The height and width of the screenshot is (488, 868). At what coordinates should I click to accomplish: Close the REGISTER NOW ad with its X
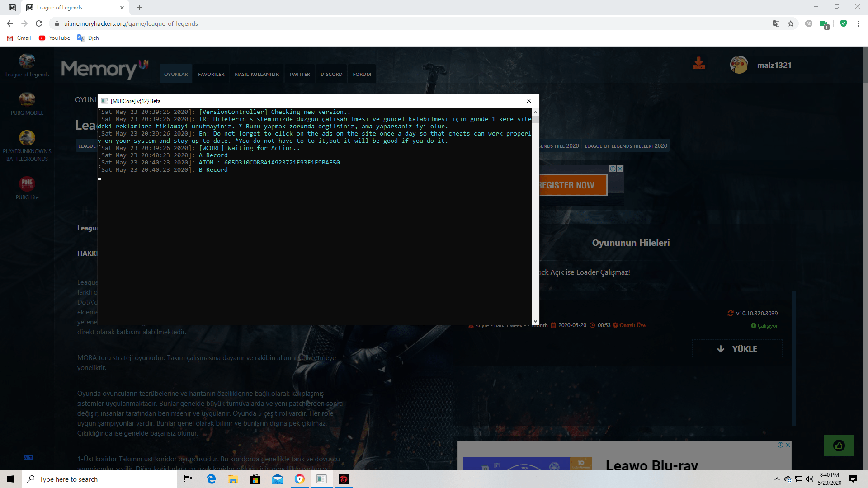pos(620,169)
